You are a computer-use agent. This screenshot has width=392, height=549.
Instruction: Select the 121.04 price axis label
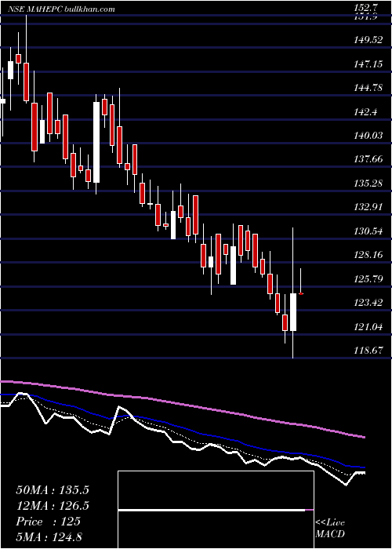click(x=367, y=327)
